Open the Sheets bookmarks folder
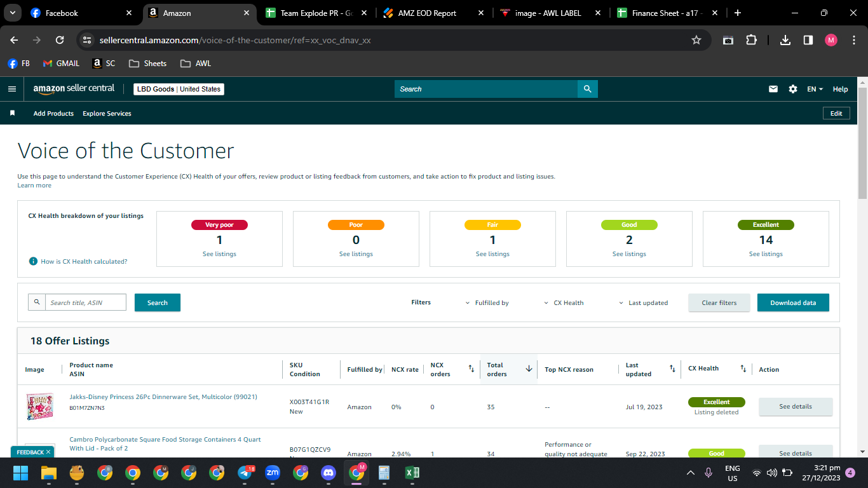This screenshot has width=868, height=488. point(147,64)
